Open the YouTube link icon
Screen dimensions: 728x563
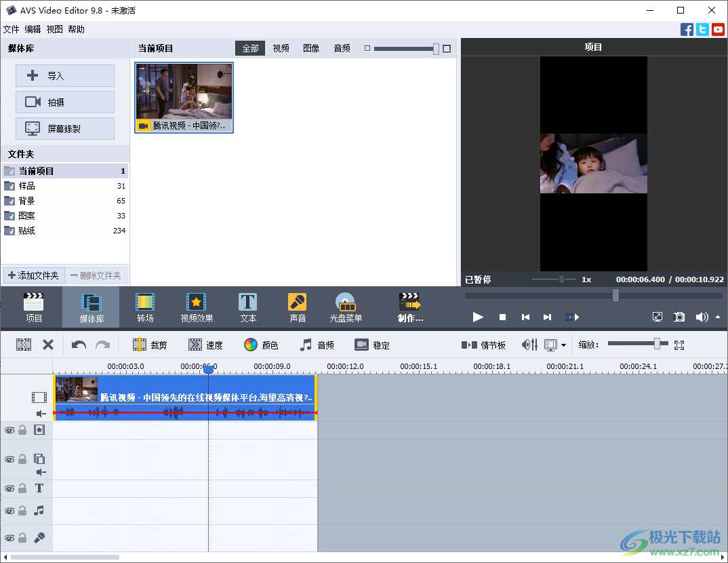pyautogui.click(x=719, y=29)
